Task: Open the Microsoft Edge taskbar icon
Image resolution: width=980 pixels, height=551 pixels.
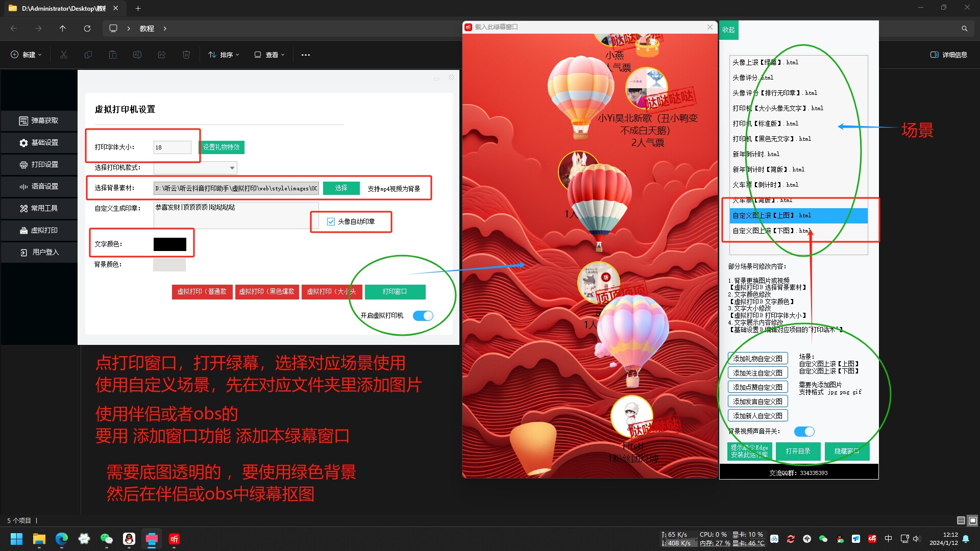Action: click(62, 539)
